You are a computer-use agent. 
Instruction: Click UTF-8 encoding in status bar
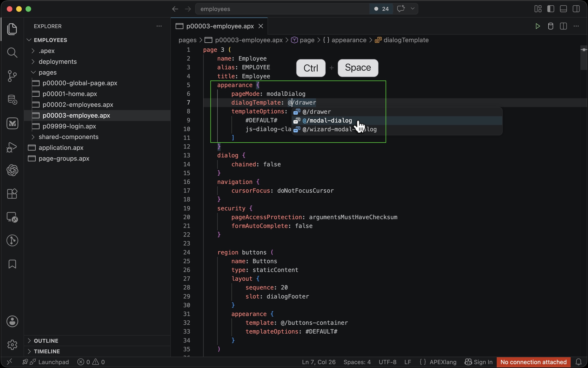click(387, 362)
